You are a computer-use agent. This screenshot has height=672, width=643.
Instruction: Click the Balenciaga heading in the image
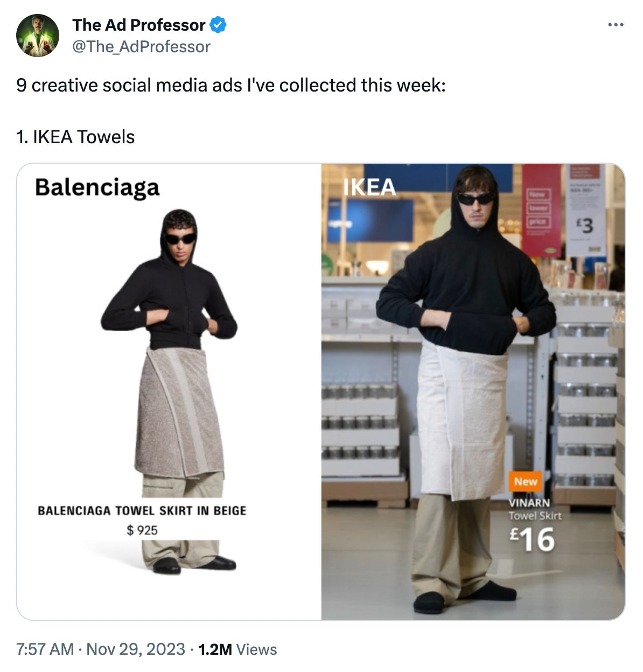click(x=97, y=187)
